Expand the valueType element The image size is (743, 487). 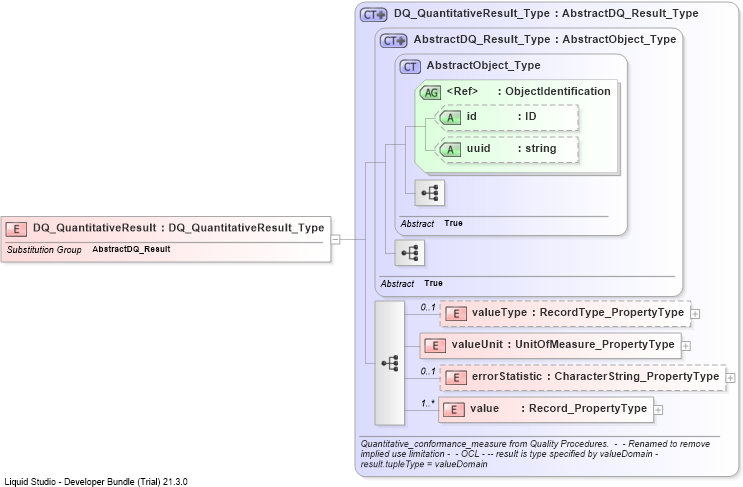pos(695,314)
